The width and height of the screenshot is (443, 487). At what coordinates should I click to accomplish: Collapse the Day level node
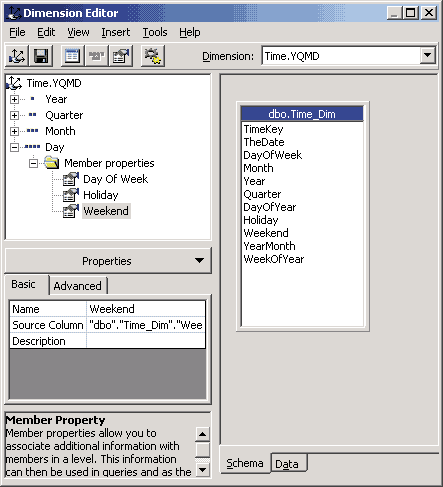pyautogui.click(x=14, y=147)
